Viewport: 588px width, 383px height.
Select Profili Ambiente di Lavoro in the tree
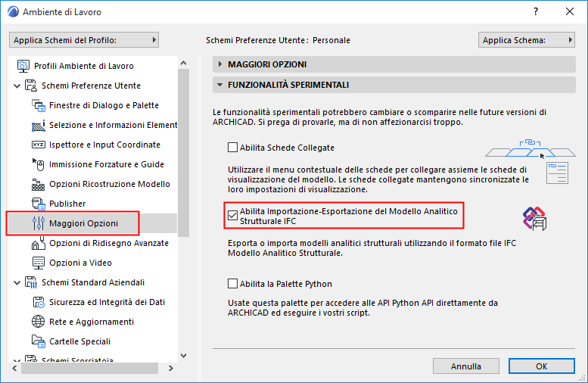click(x=84, y=66)
